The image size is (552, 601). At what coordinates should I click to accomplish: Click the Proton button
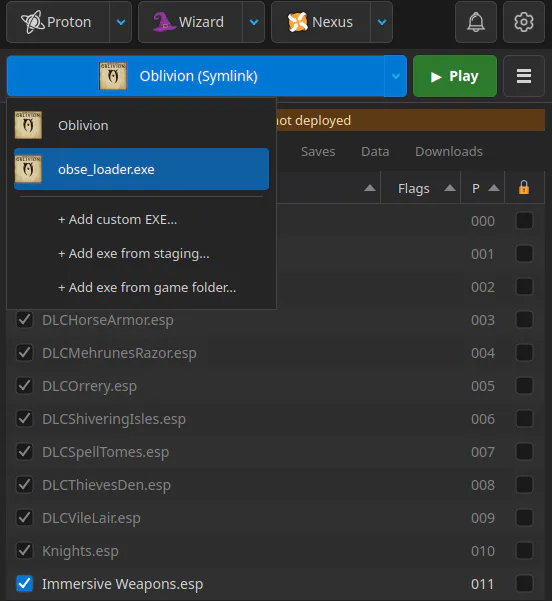[x=58, y=22]
